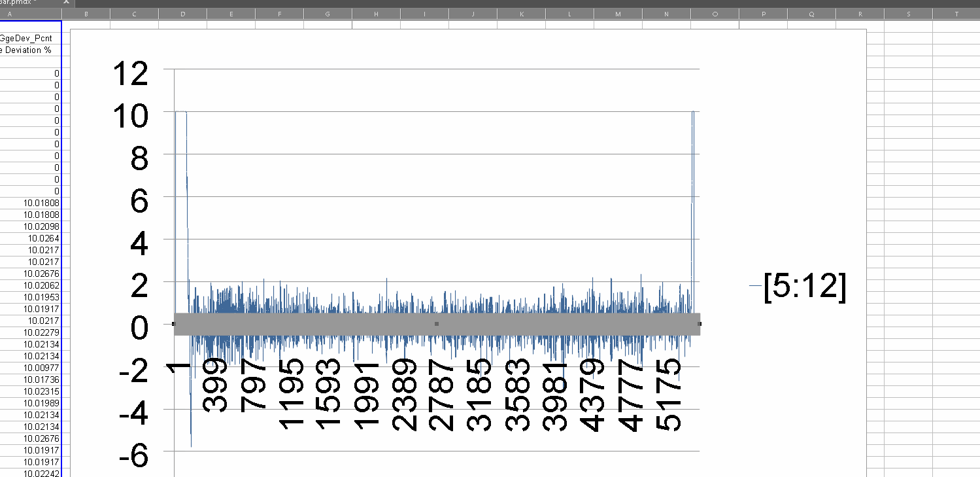Close the .pmdx document tab
The height and width of the screenshot is (477, 980).
pos(65,3)
